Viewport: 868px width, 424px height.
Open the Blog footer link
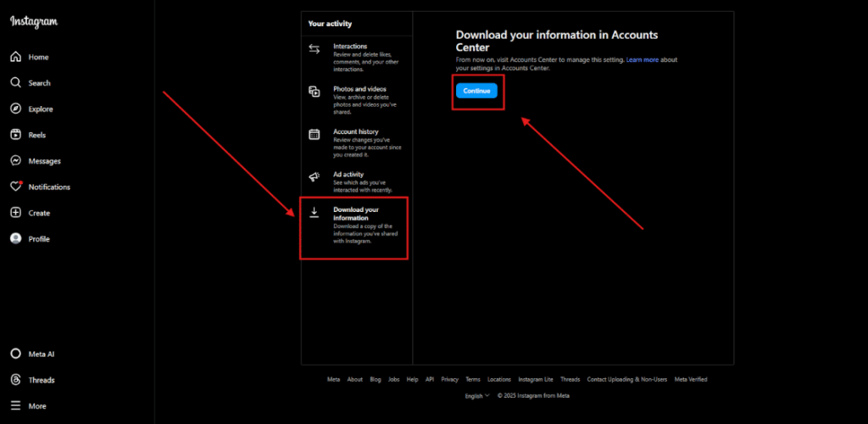point(376,380)
